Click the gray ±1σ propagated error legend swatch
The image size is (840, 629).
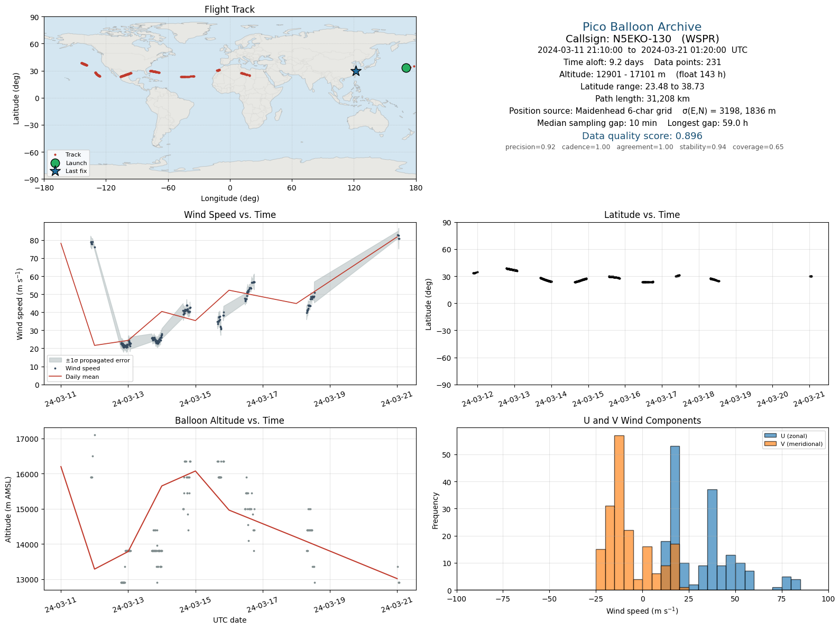[56, 360]
